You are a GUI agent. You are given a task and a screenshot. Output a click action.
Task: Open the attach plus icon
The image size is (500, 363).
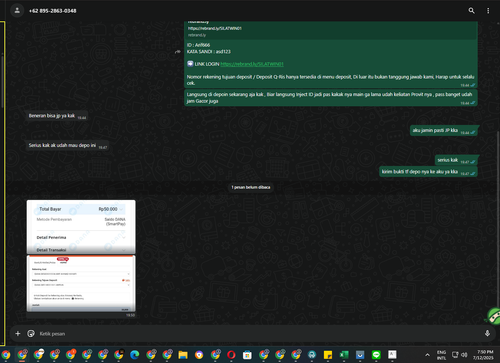[18, 333]
